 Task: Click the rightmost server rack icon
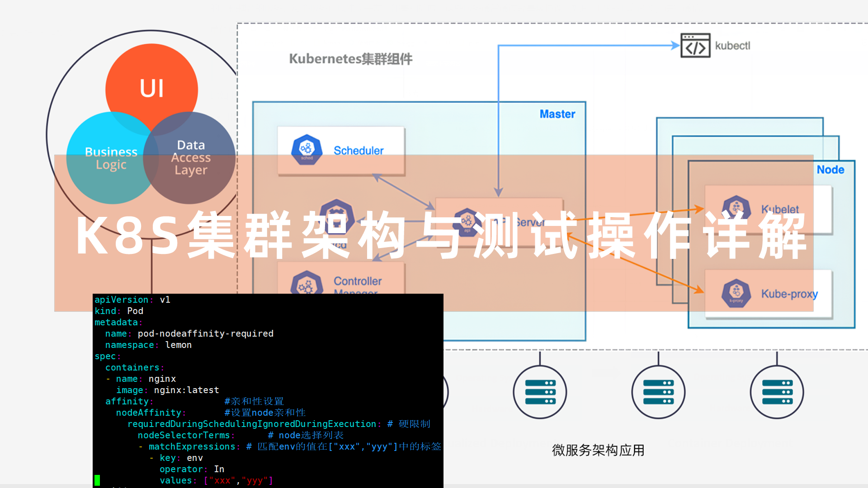pos(777,392)
